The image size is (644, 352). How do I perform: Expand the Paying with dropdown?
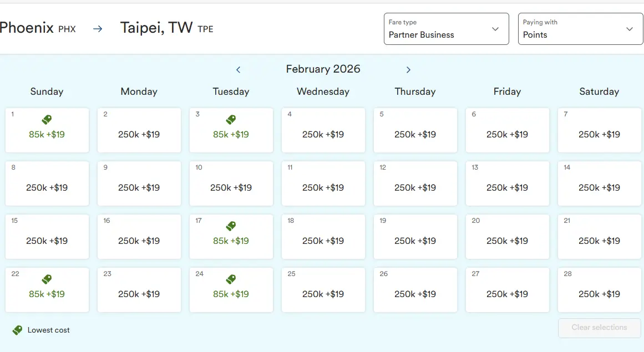pos(580,29)
